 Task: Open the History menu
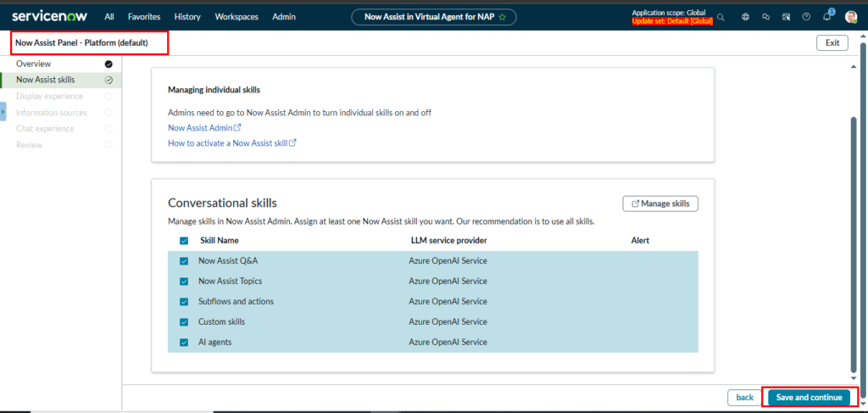tap(187, 16)
